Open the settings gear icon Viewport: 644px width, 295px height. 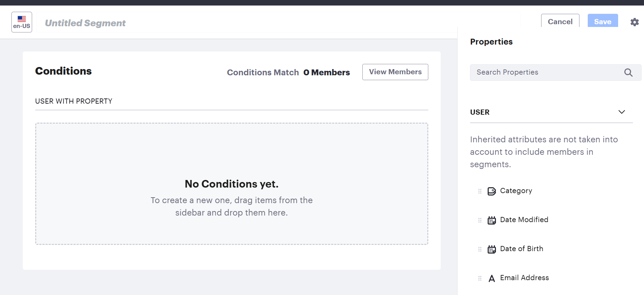pyautogui.click(x=634, y=22)
